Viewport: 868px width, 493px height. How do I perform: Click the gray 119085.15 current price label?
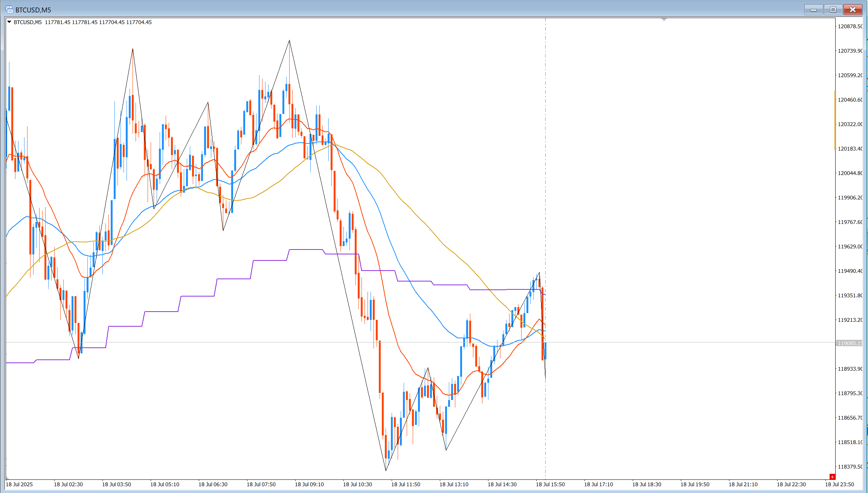tap(849, 343)
